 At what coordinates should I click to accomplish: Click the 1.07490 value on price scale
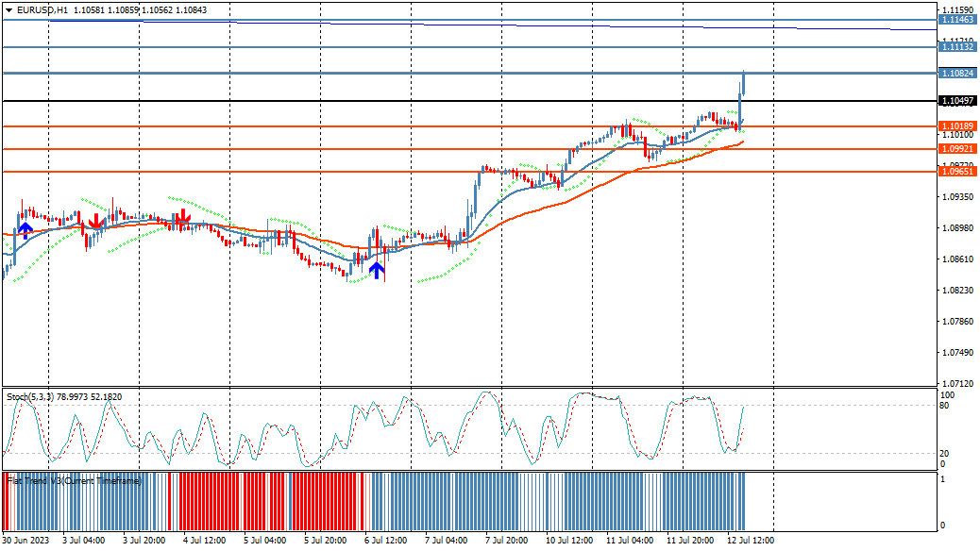pyautogui.click(x=957, y=353)
